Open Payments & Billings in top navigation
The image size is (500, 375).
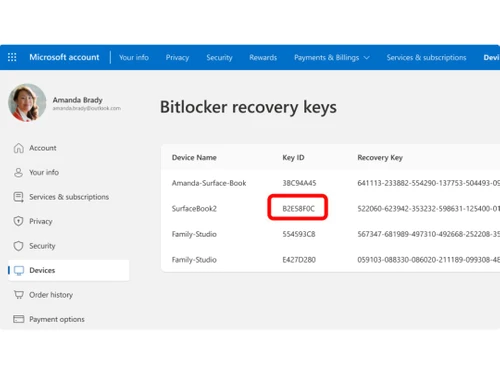tap(326, 58)
